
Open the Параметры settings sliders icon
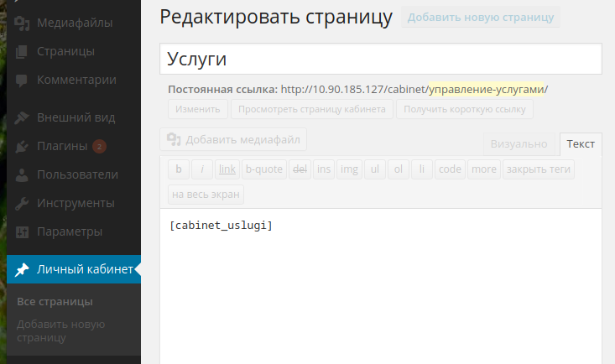tap(22, 232)
